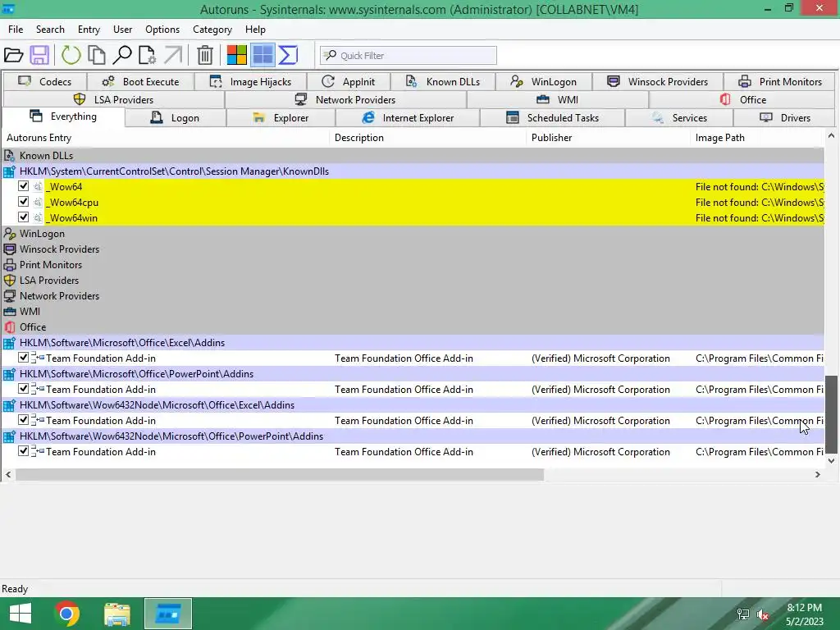Click the muted volume tray icon
Screen dimensions: 840x630
click(x=763, y=614)
